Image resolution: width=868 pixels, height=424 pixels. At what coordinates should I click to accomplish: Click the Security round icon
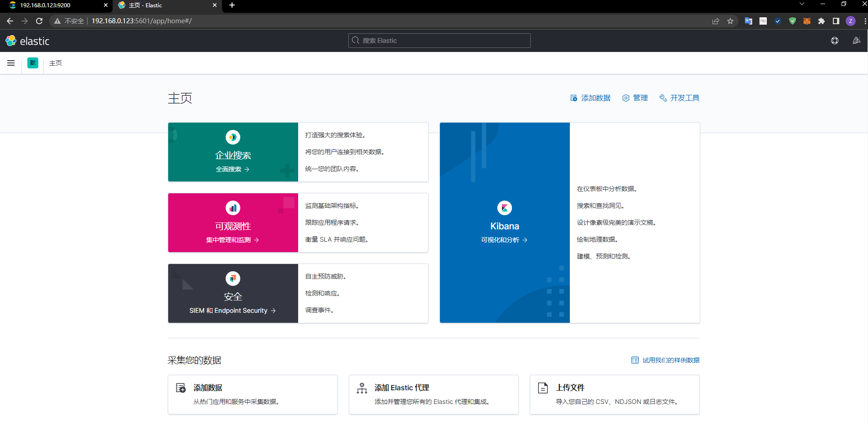pos(233,279)
